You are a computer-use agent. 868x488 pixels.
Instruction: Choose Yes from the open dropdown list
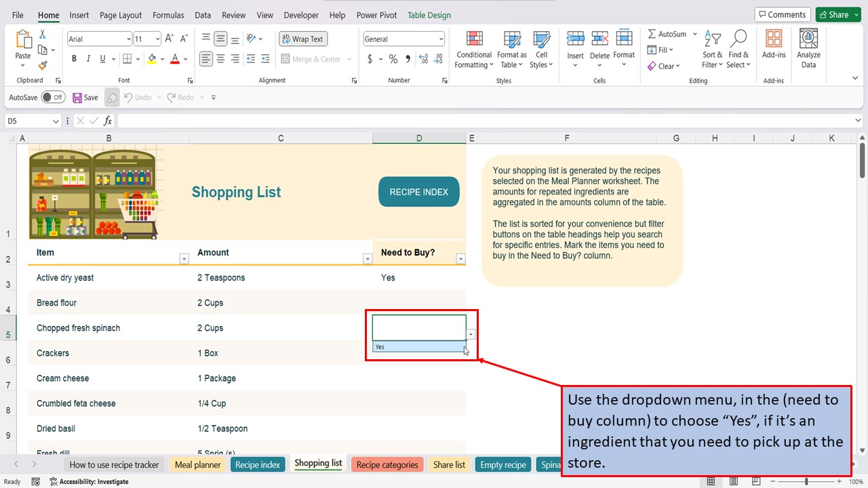click(x=417, y=346)
